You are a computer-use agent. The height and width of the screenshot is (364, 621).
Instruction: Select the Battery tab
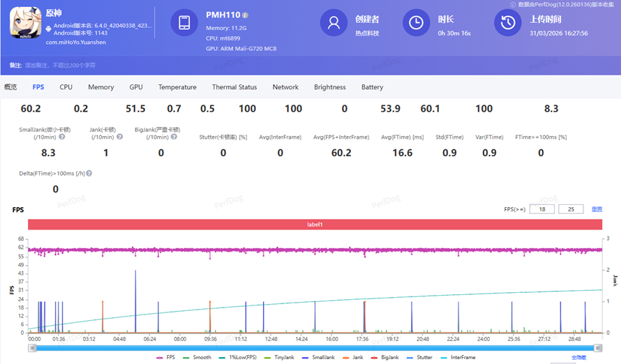372,87
